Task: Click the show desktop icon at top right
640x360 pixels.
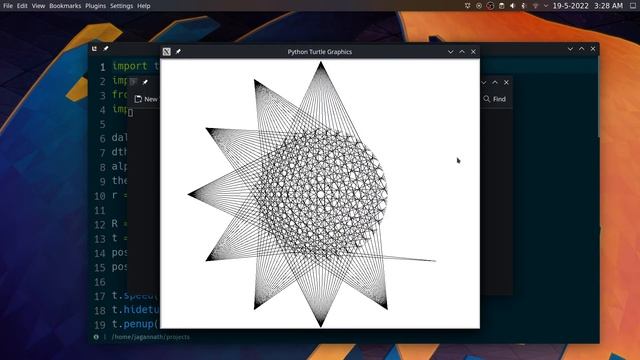Action: point(633,6)
